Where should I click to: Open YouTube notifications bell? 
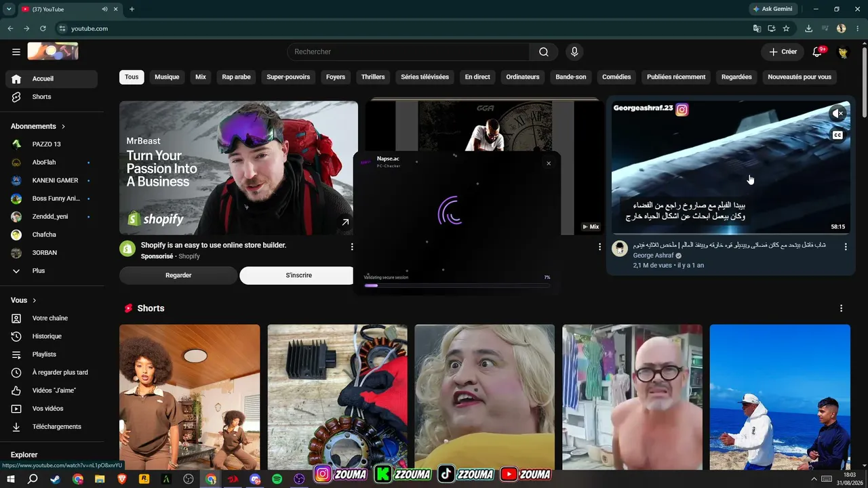point(817,52)
